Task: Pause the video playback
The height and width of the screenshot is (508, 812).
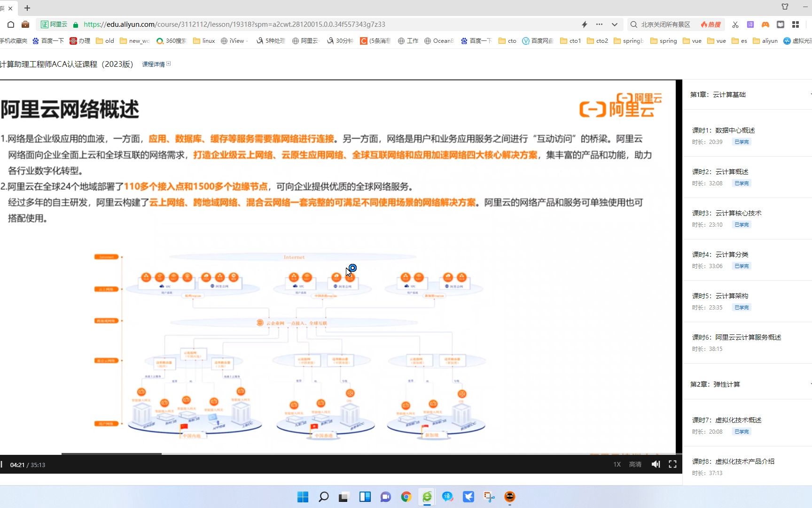Action: point(1,464)
